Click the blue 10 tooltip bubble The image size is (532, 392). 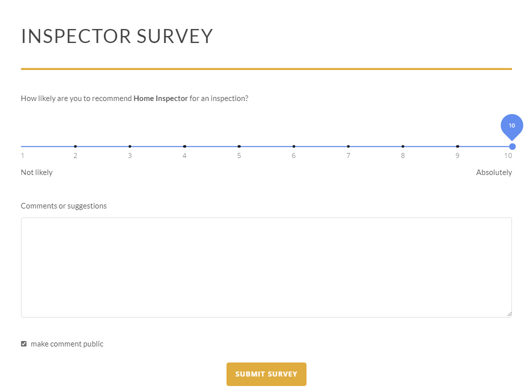click(511, 125)
